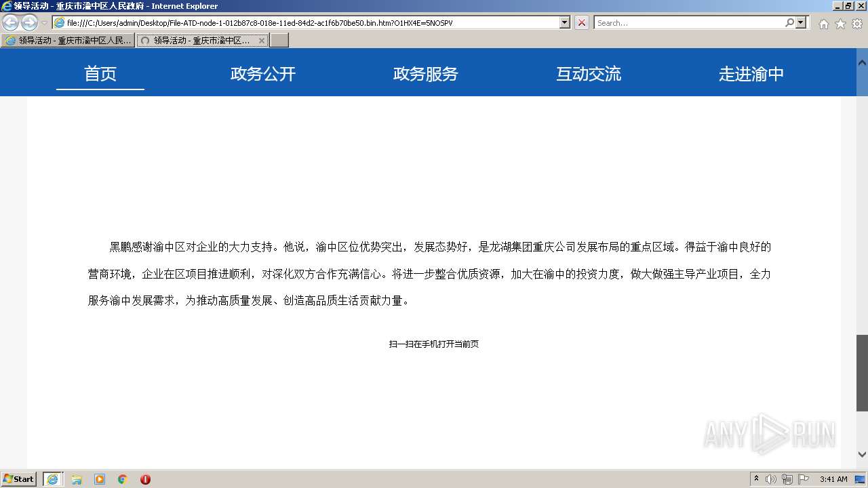This screenshot has height=488, width=868.
Task: Click the 3:41 AM system clock
Action: click(x=833, y=479)
